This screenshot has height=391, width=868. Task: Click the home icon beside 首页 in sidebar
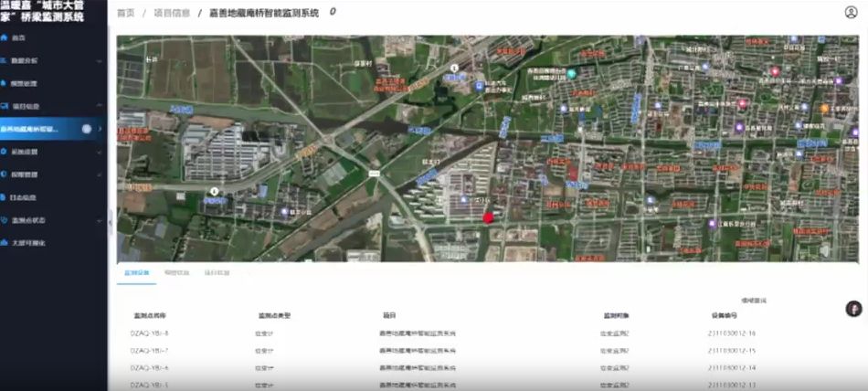click(x=5, y=37)
